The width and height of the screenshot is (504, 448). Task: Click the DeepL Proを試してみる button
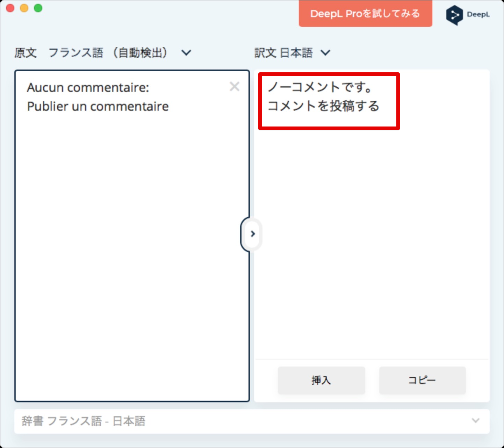[x=365, y=14]
